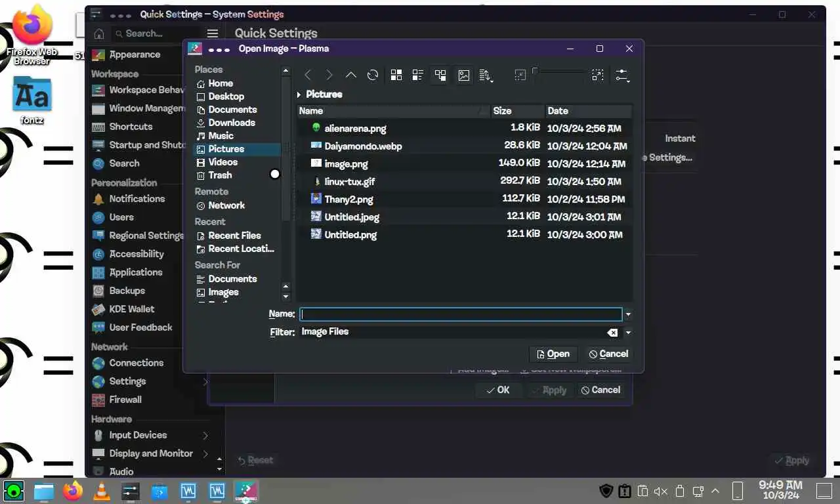Click System Settings sidebar scroll-down arrow

point(219,469)
